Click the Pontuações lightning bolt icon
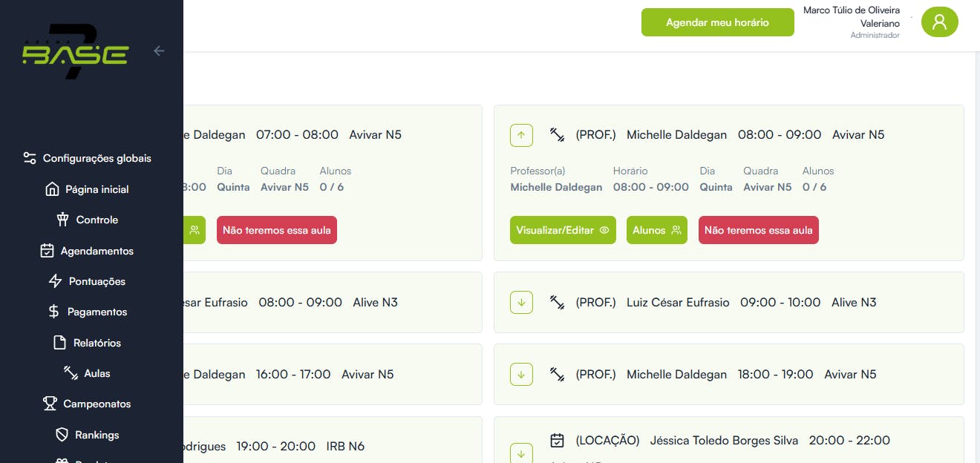980x463 pixels. [55, 281]
